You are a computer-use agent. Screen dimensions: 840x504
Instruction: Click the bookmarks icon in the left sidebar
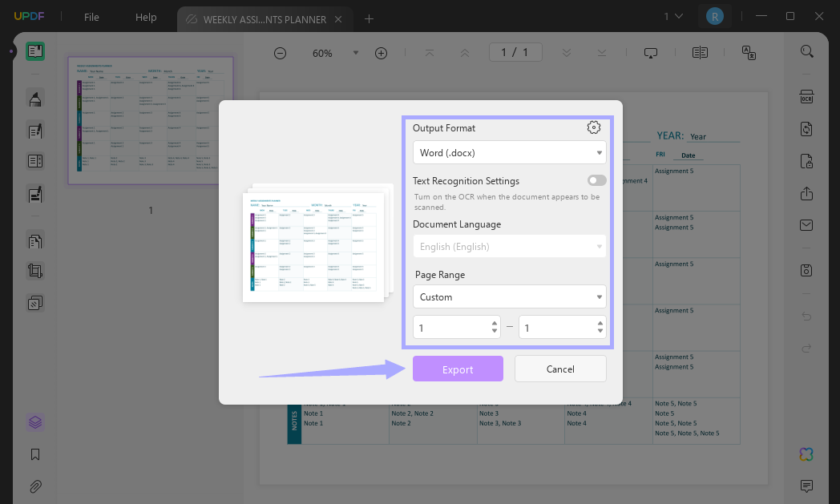coord(34,454)
